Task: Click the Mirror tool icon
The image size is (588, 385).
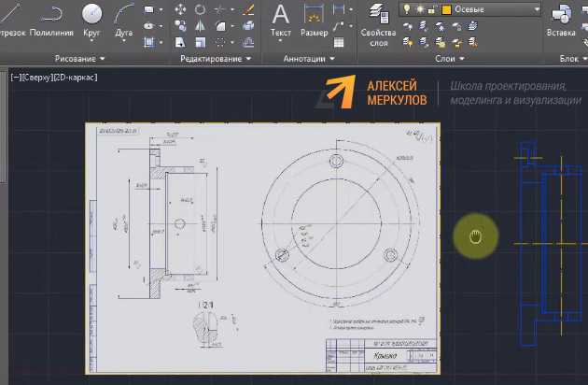Action: tap(201, 26)
